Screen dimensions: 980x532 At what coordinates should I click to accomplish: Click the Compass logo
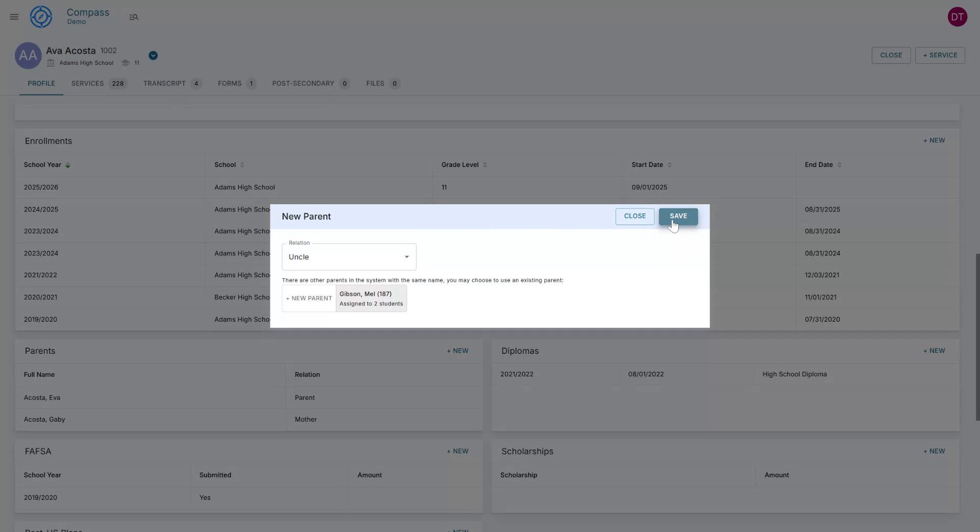click(41, 16)
